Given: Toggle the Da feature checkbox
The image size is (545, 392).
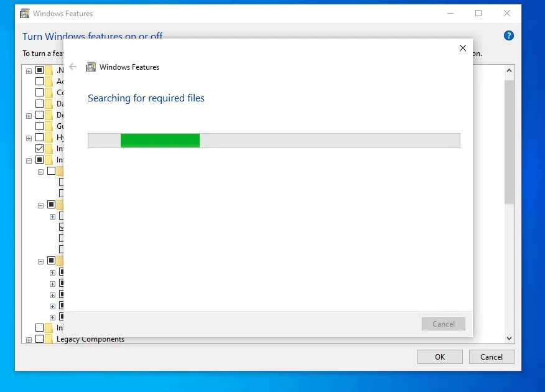Looking at the screenshot, I should 40,103.
